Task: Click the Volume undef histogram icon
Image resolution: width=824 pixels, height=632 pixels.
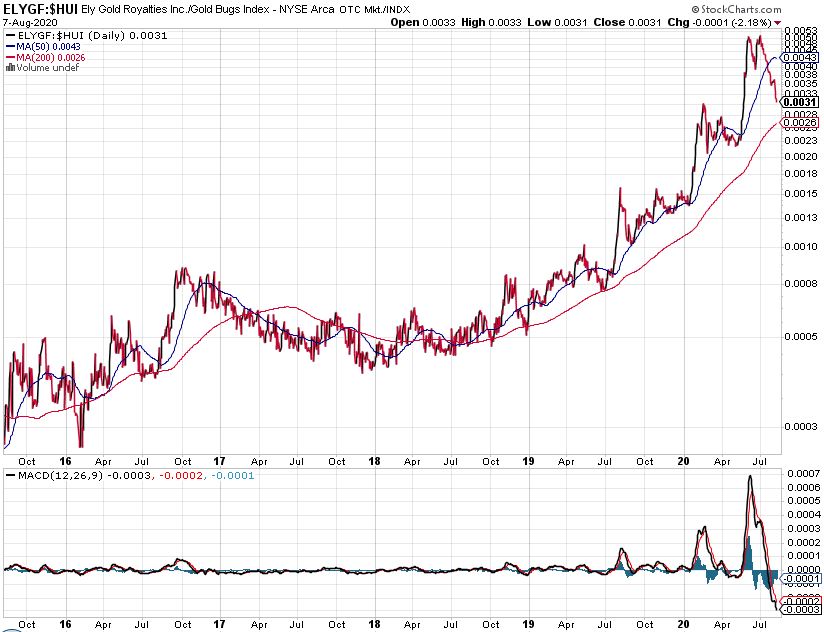Action: (x=11, y=67)
